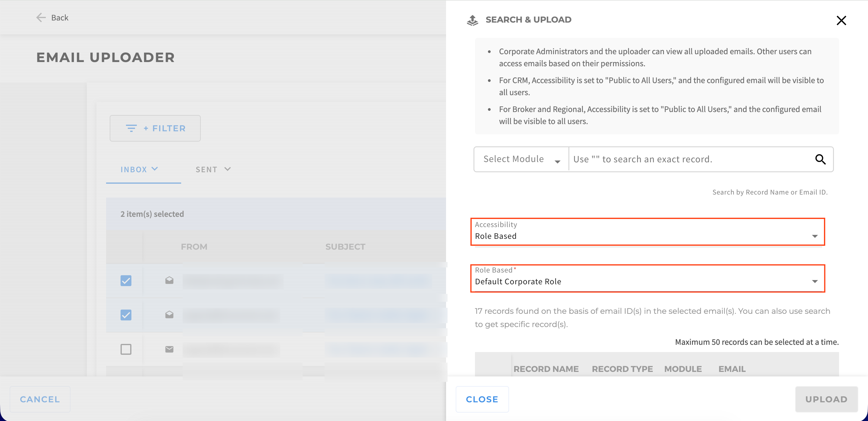Click the MODULE column header
This screenshot has width=868, height=421.
tap(683, 369)
